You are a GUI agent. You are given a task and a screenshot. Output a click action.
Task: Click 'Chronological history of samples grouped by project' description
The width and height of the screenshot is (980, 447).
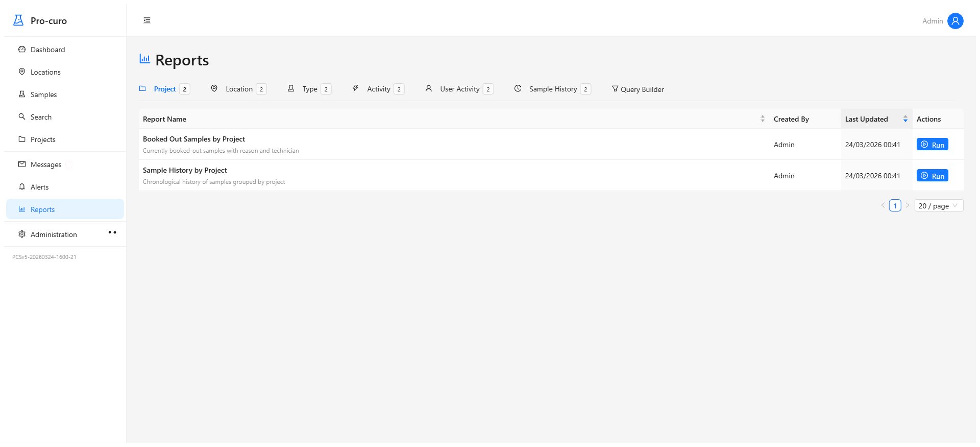214,182
